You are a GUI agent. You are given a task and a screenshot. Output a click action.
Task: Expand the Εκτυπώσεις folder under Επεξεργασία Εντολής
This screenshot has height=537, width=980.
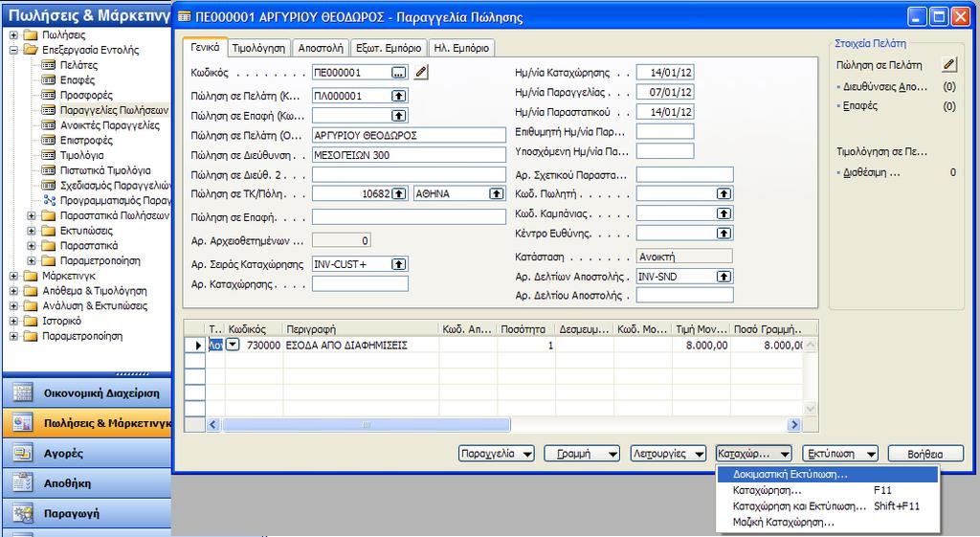(32, 231)
